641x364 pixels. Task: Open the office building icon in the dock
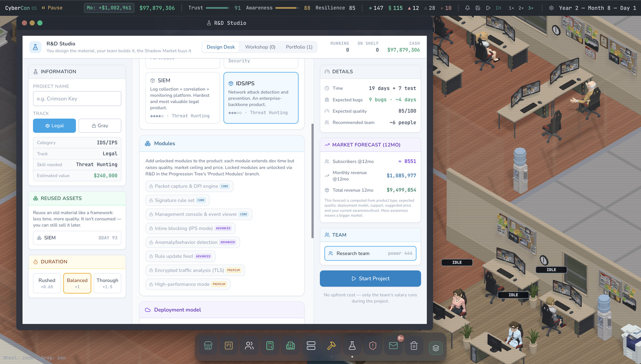[290, 346]
